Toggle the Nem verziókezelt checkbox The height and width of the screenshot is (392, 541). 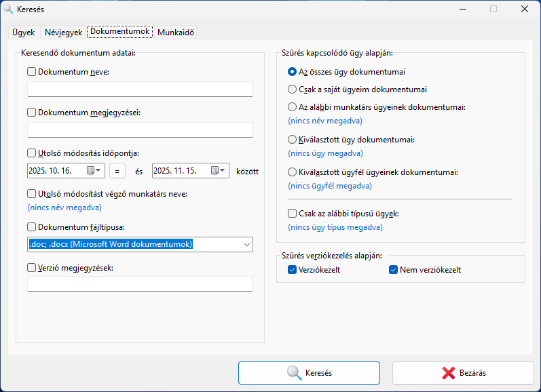pyautogui.click(x=393, y=270)
